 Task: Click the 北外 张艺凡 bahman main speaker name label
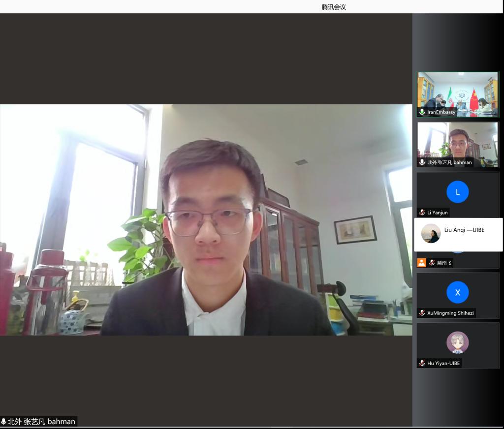(41, 422)
